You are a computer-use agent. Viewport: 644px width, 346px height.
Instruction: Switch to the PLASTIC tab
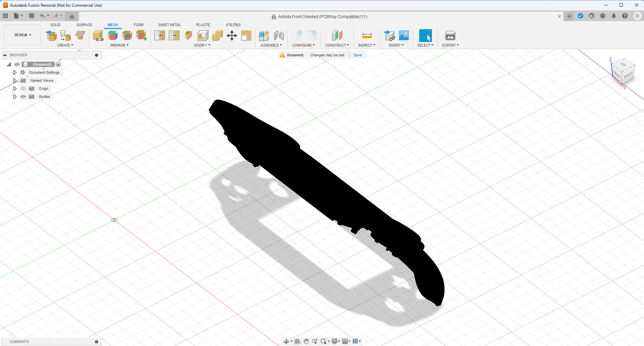tap(203, 25)
